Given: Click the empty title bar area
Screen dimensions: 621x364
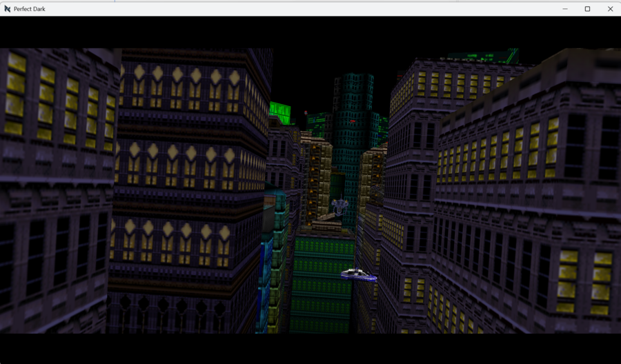Looking at the screenshot, I should pos(310,9).
